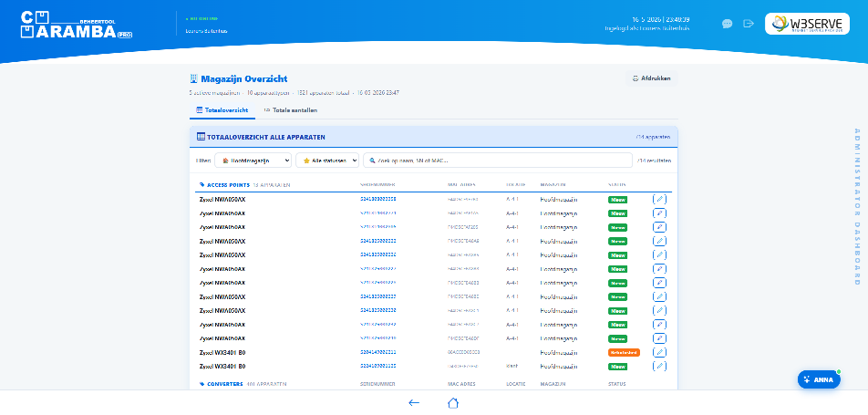Click the W3SERVE logo

pos(807,24)
